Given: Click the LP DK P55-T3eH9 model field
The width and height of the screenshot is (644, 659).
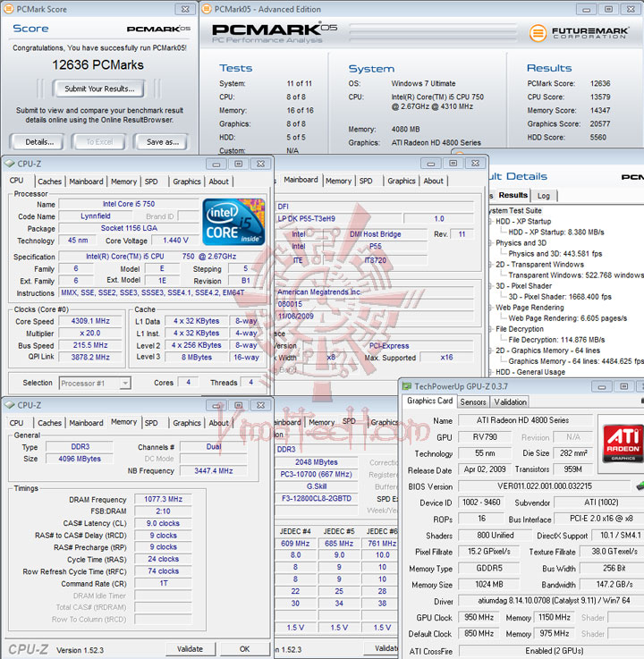Looking at the screenshot, I should (x=337, y=219).
